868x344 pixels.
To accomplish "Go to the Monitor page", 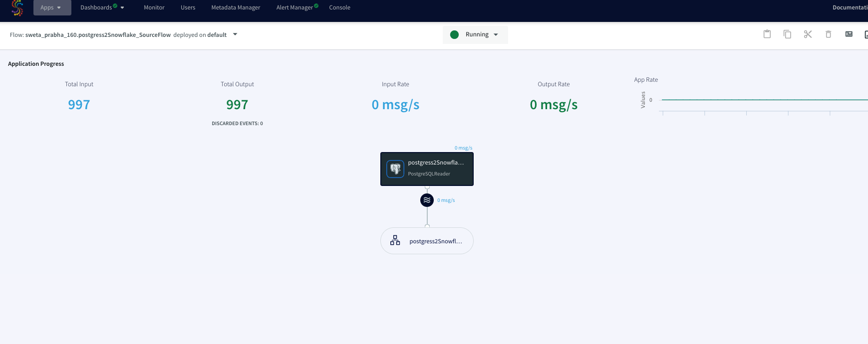I will [154, 7].
